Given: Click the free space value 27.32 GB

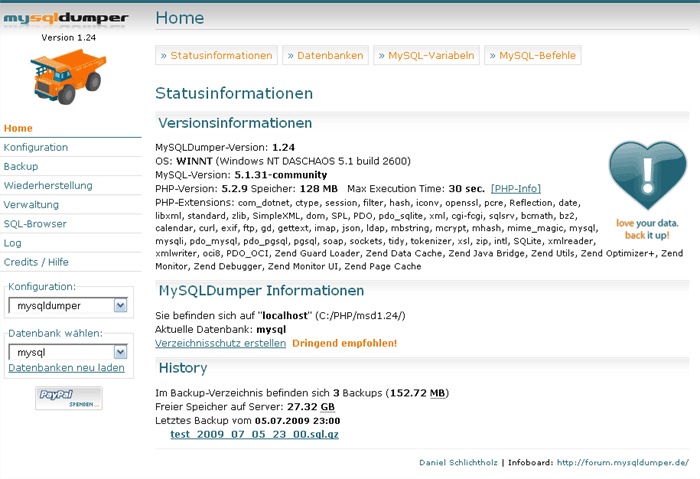Looking at the screenshot, I should click(x=311, y=407).
